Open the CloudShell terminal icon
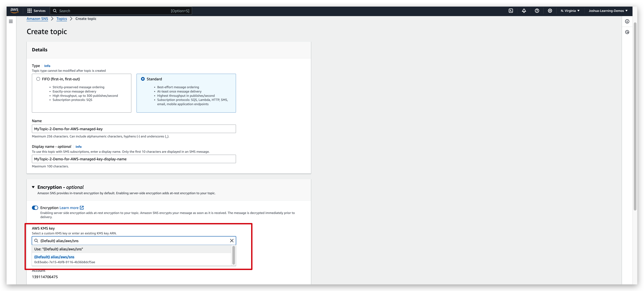Screen dimensions: 644x291 click(x=511, y=11)
